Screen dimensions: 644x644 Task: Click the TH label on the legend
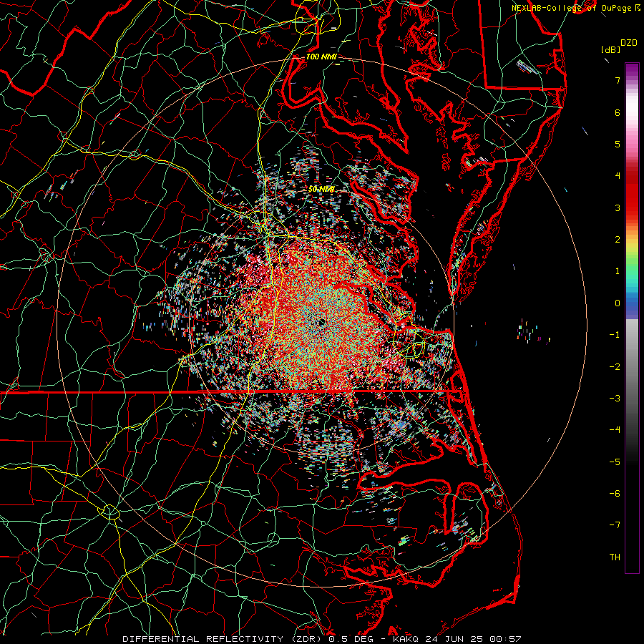(615, 557)
